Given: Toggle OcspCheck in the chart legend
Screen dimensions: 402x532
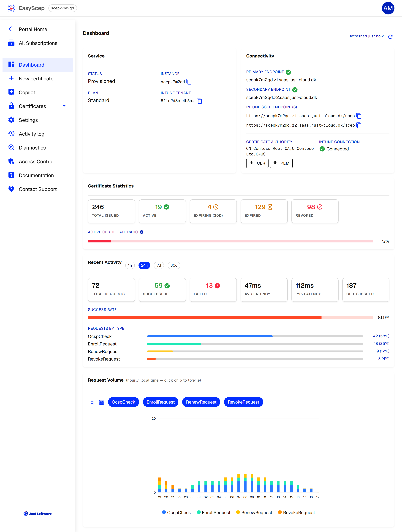Looking at the screenshot, I should [x=177, y=513].
